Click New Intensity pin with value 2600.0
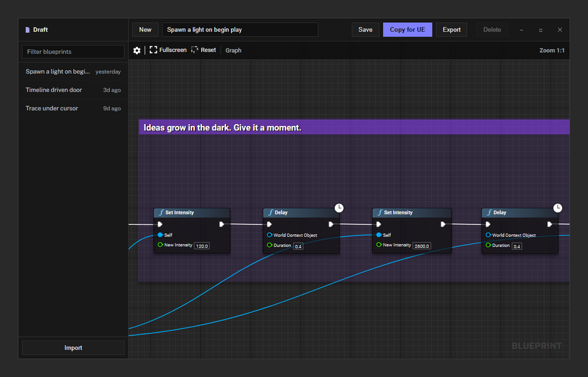The image size is (588, 377). pos(379,245)
